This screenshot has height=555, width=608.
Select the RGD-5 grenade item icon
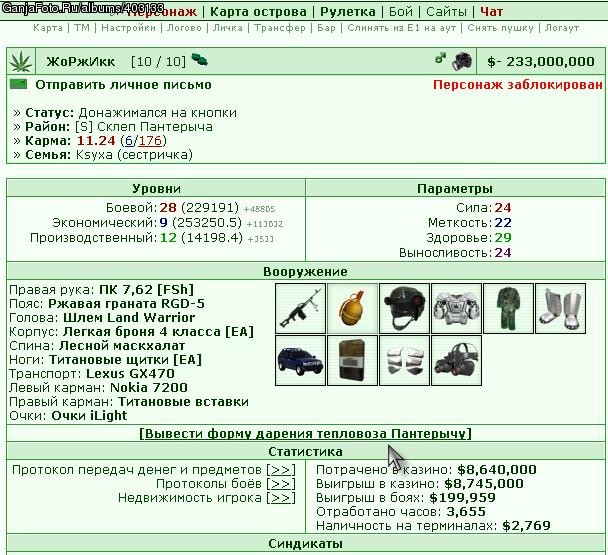point(352,308)
